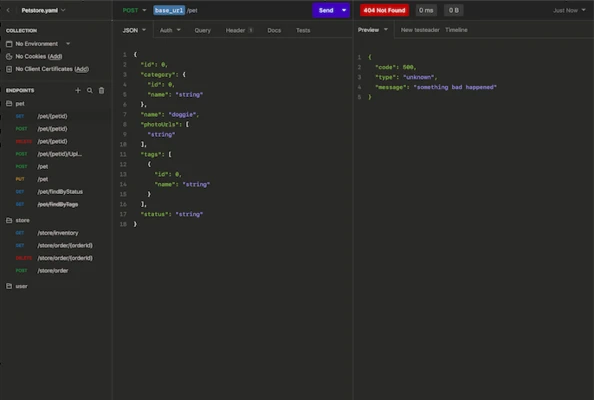Screen dimensions: 594x400
Task: Click the "photoUrls" key in the request body
Action: pyautogui.click(x=159, y=124)
